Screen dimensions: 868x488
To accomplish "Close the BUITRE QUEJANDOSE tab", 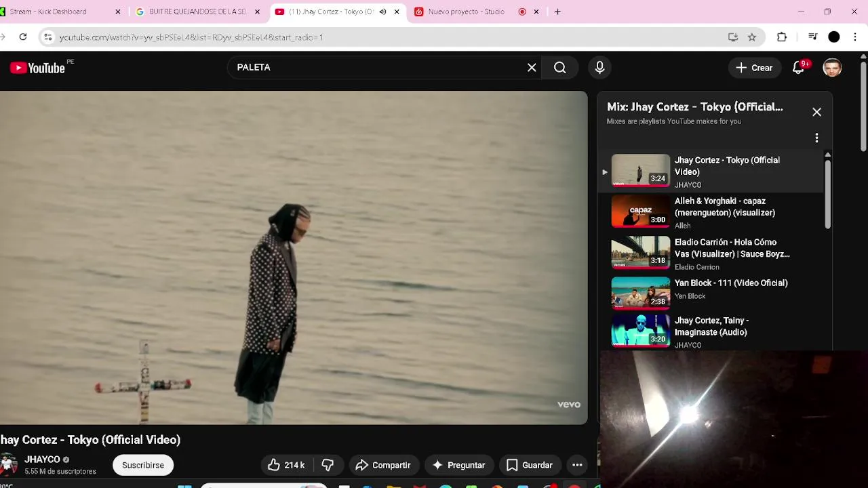I will [257, 12].
